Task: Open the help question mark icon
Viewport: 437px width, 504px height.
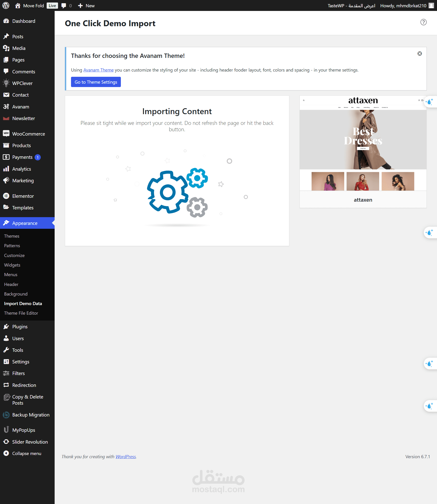Action: 423,22
